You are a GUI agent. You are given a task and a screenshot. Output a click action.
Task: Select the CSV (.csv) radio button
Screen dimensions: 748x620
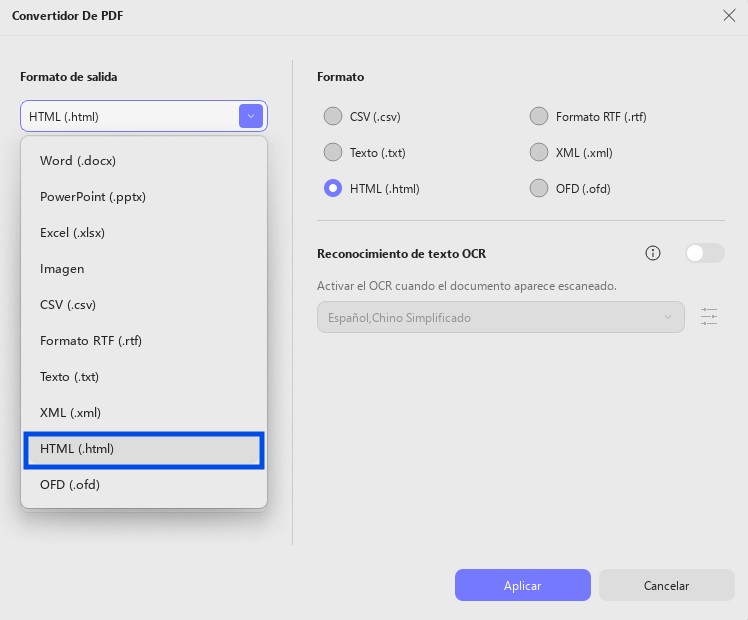[333, 116]
